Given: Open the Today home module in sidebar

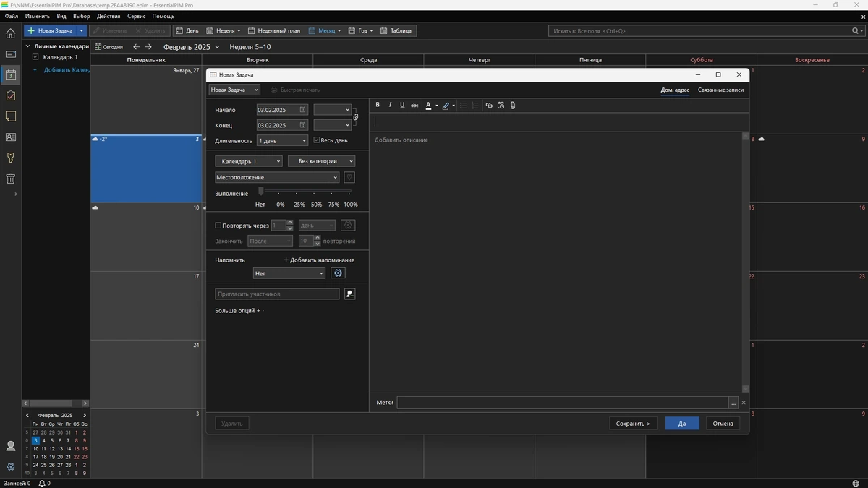Looking at the screenshot, I should tap(10, 33).
